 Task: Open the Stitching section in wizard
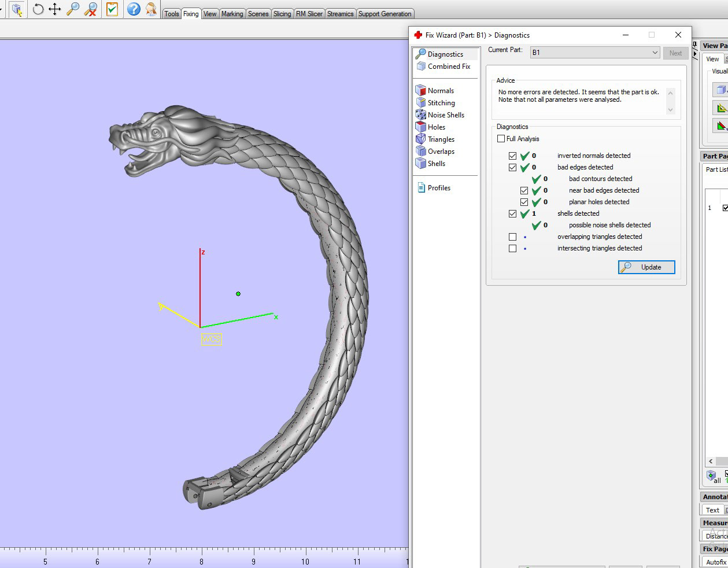pos(441,103)
